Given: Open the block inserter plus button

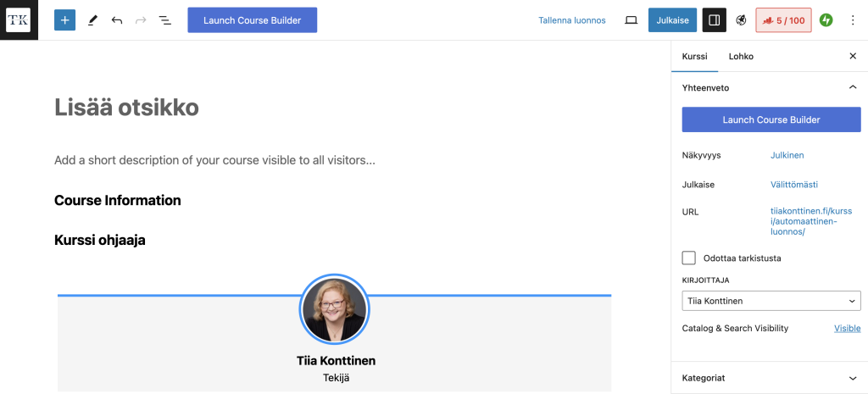Looking at the screenshot, I should click(x=64, y=19).
